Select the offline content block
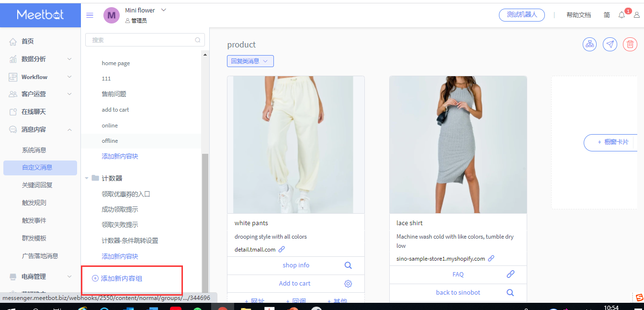Viewport: 644px width, 310px height. tap(110, 141)
